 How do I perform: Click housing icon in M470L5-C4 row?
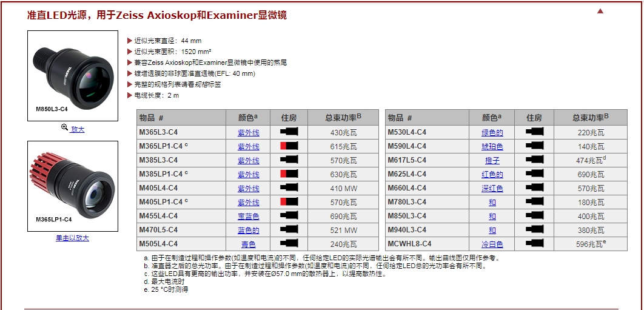(289, 229)
